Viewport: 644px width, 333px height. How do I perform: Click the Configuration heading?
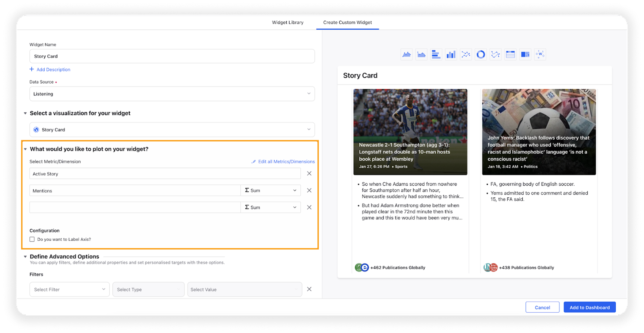click(45, 231)
